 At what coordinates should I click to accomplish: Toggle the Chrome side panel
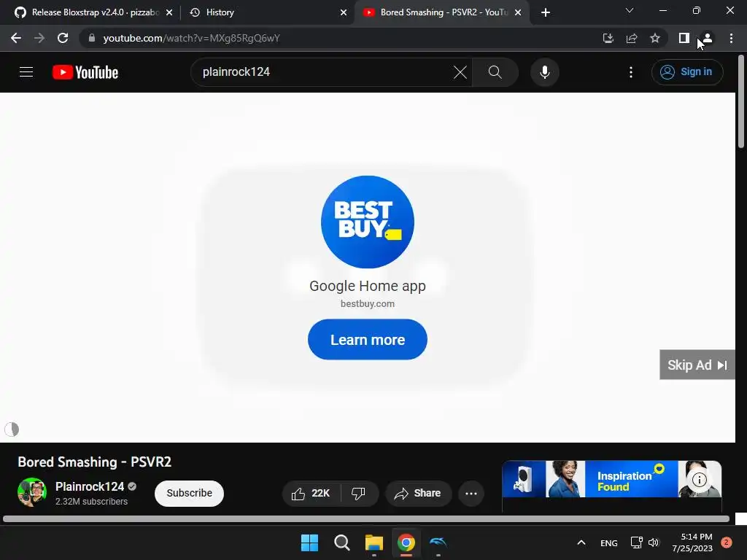coord(684,38)
